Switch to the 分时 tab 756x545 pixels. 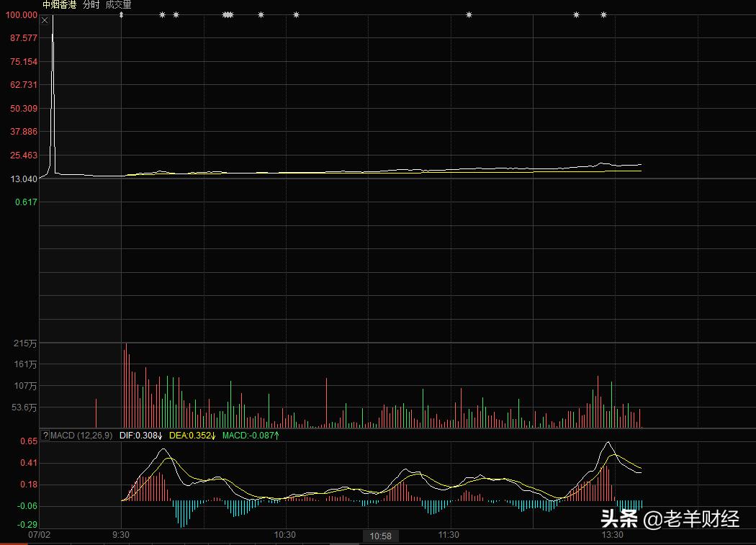[91, 5]
